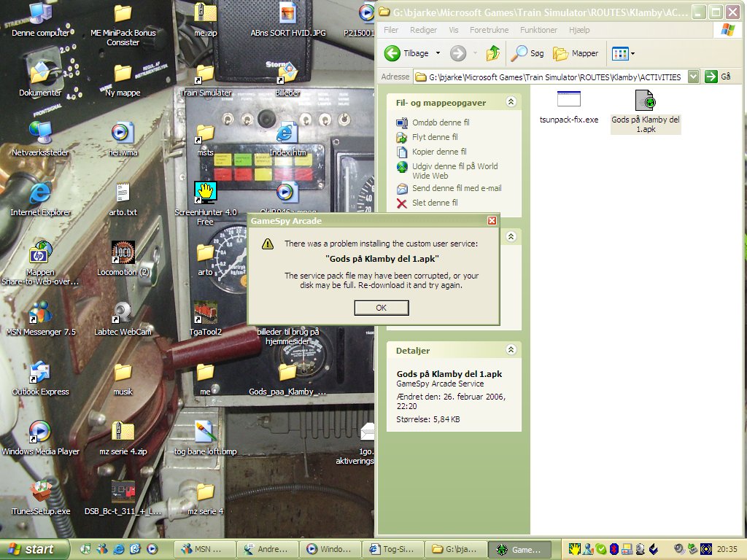Image resolution: width=747 pixels, height=560 pixels.
Task: Go back with the Tilbage button
Action: point(406,52)
